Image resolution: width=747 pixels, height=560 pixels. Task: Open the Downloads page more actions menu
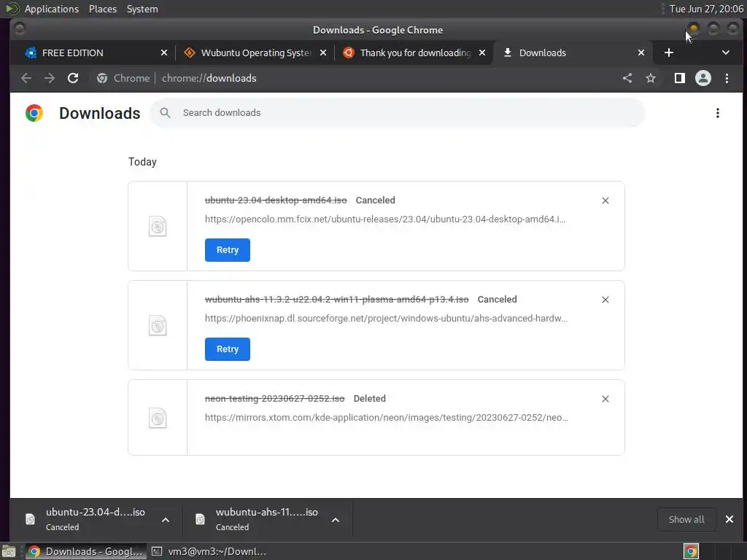[x=718, y=113]
